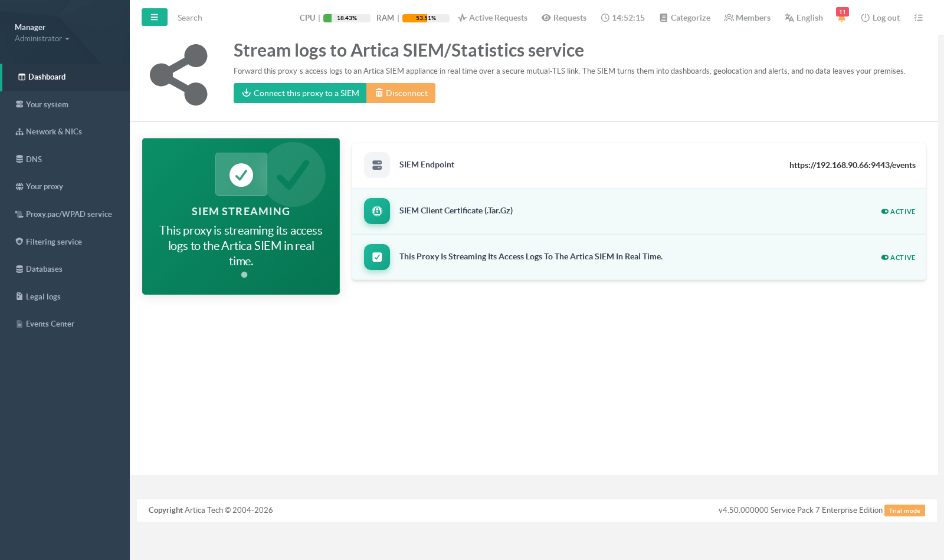Open the right sidebar task list icon
The width and height of the screenshot is (944, 560).
click(x=918, y=18)
